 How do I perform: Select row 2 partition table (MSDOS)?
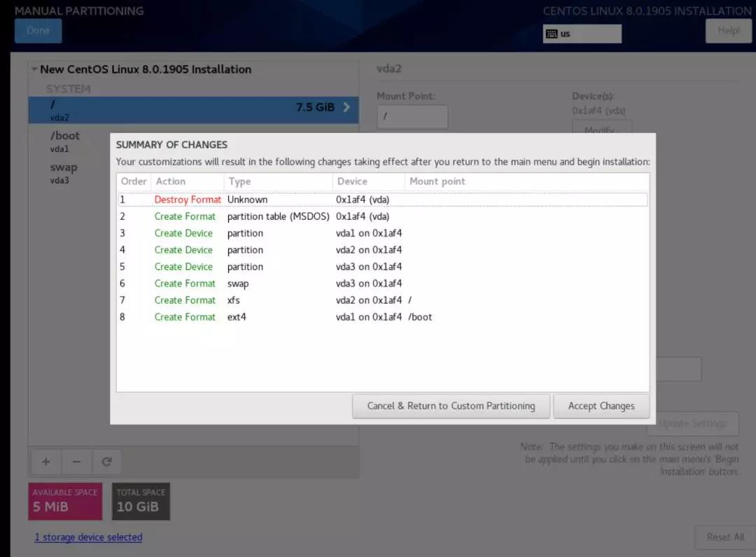(x=383, y=216)
